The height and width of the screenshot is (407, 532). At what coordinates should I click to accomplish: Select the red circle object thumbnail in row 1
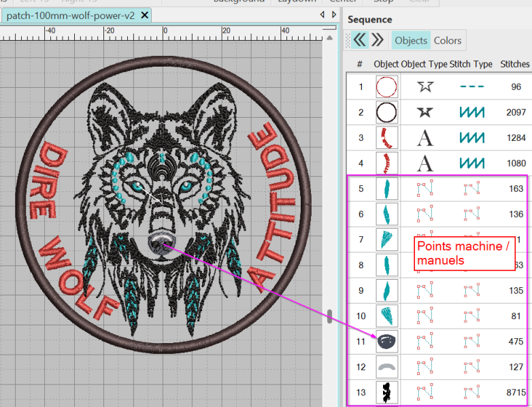coord(386,87)
